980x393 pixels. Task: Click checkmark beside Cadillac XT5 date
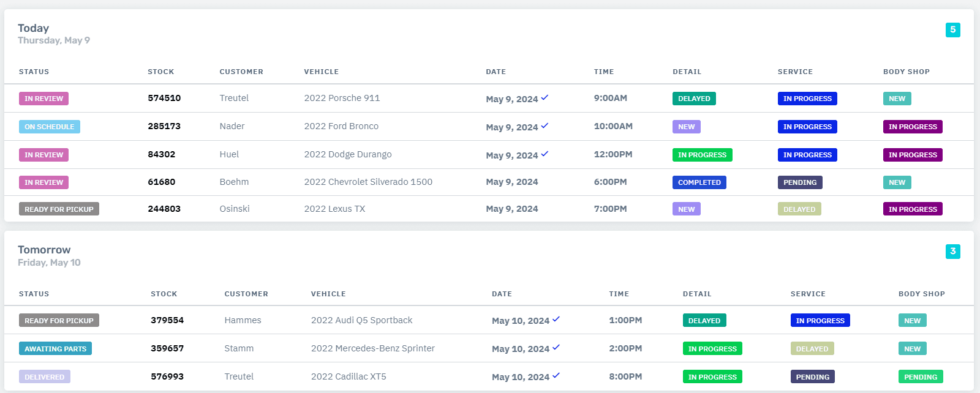[556, 375]
